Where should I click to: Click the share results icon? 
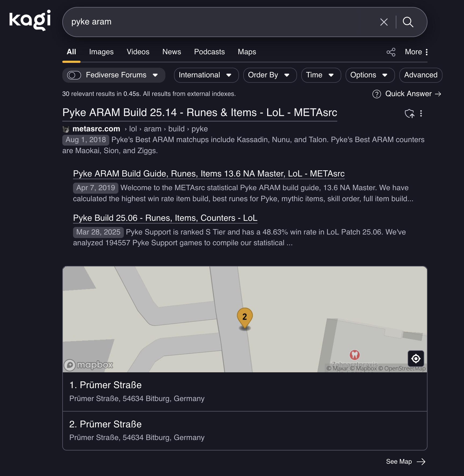[x=391, y=52]
